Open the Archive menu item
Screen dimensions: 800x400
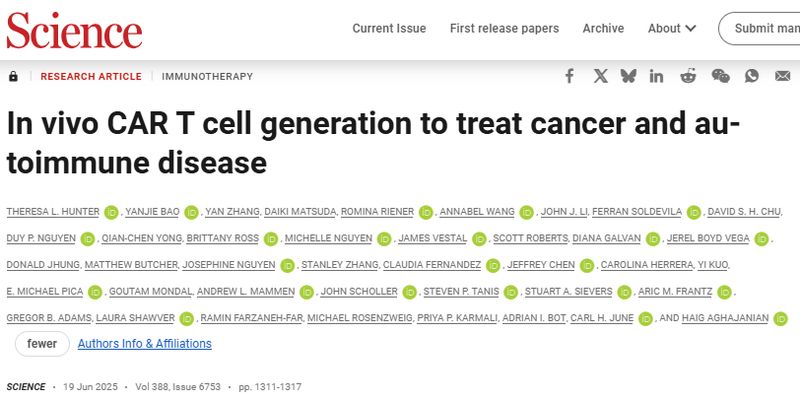pos(603,28)
